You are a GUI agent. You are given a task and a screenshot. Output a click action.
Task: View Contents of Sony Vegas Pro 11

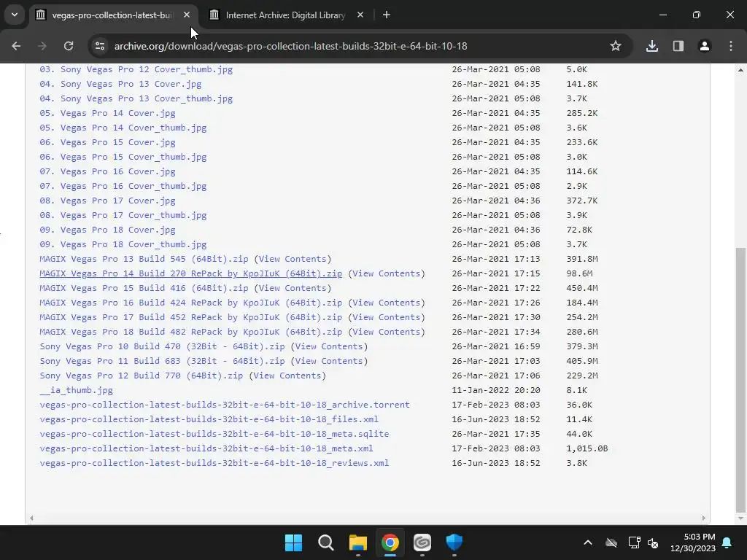point(329,361)
